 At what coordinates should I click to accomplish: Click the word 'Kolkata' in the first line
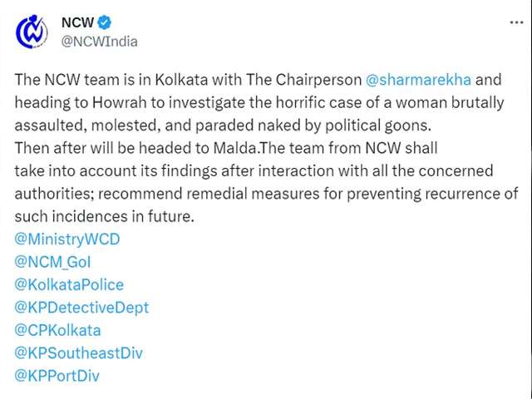181,80
